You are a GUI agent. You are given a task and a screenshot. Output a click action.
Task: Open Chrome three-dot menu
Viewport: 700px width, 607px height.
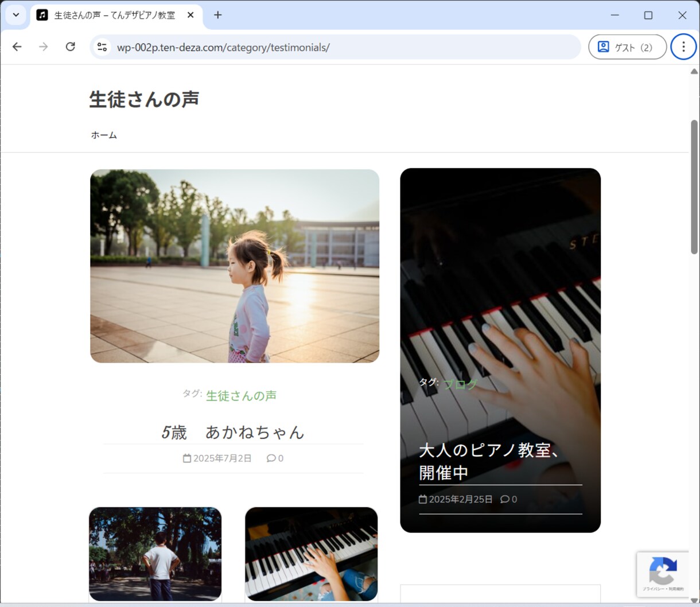[683, 47]
